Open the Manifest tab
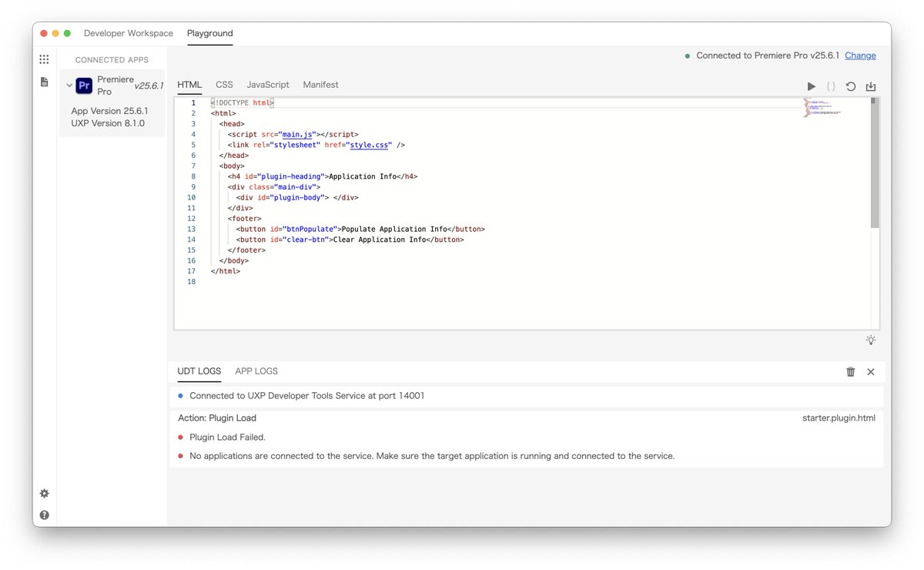 (320, 85)
